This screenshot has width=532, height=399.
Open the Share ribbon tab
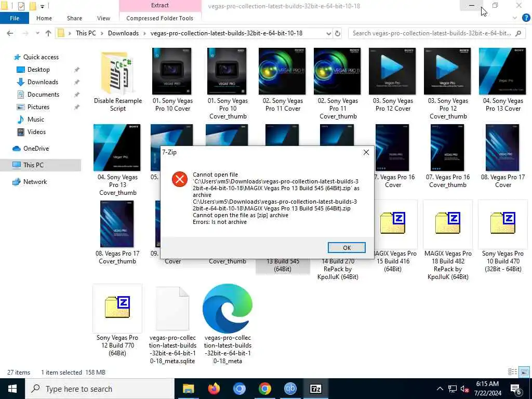click(x=74, y=18)
